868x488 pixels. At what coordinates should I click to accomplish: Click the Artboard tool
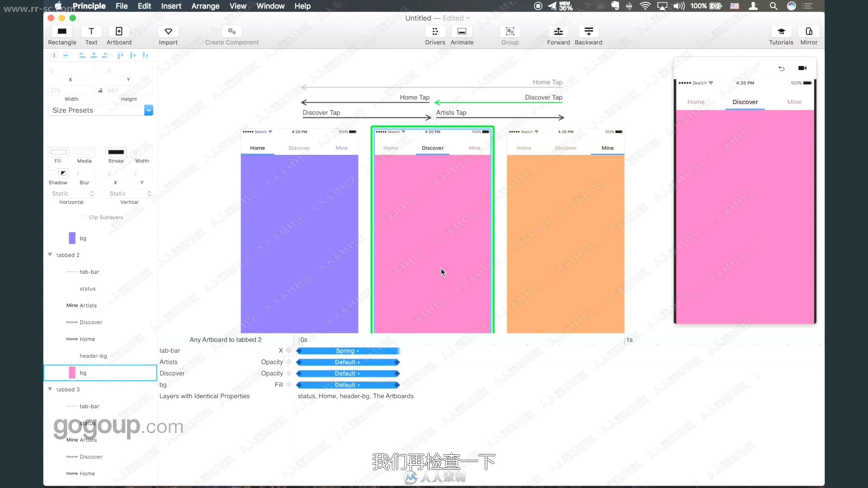(119, 34)
